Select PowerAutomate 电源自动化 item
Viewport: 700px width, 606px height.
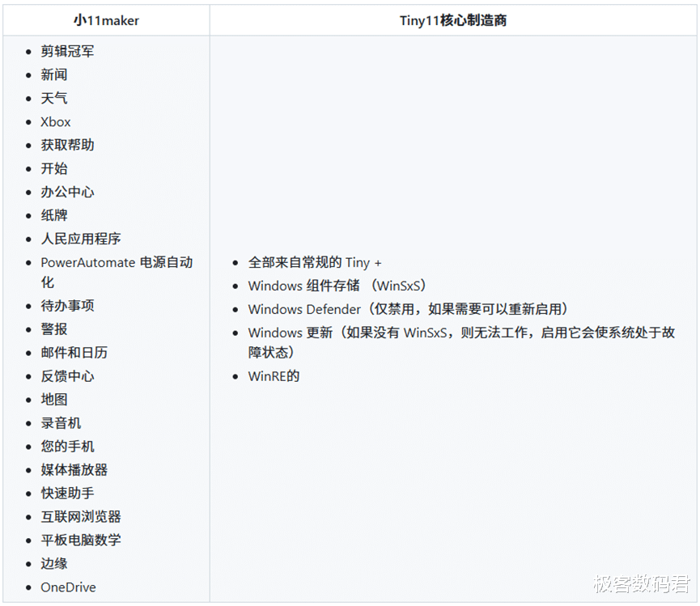pos(117,272)
